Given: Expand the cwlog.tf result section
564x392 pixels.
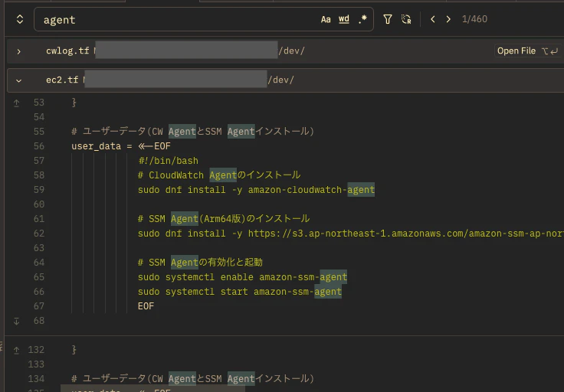Looking at the screenshot, I should 18,51.
